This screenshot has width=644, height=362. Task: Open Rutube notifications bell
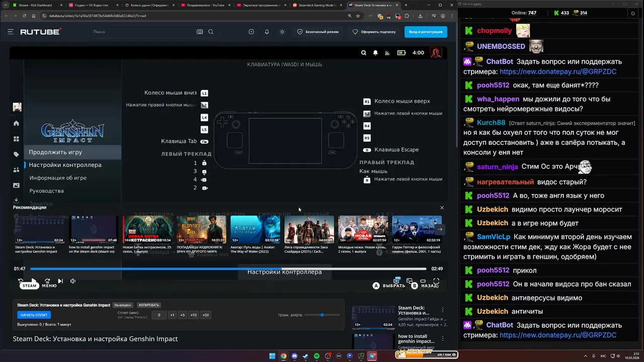267,32
